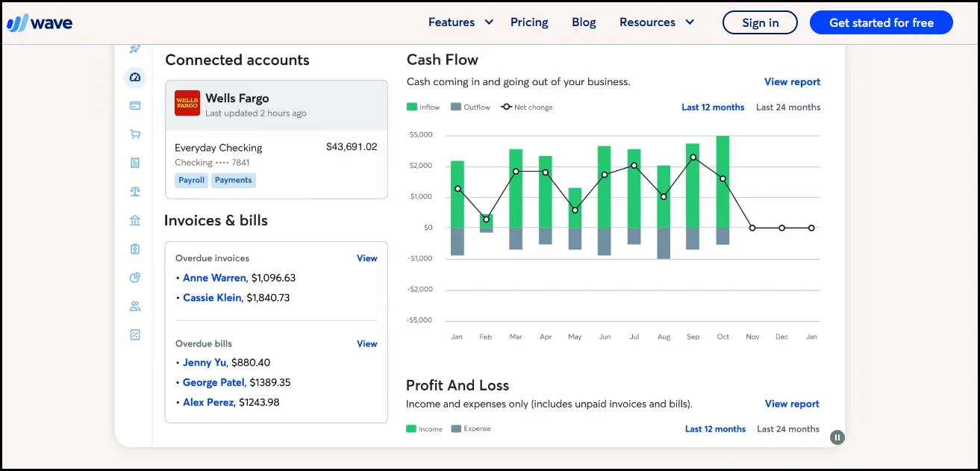Click the pie chart reports icon
The width and height of the screenshot is (980, 471).
point(134,277)
